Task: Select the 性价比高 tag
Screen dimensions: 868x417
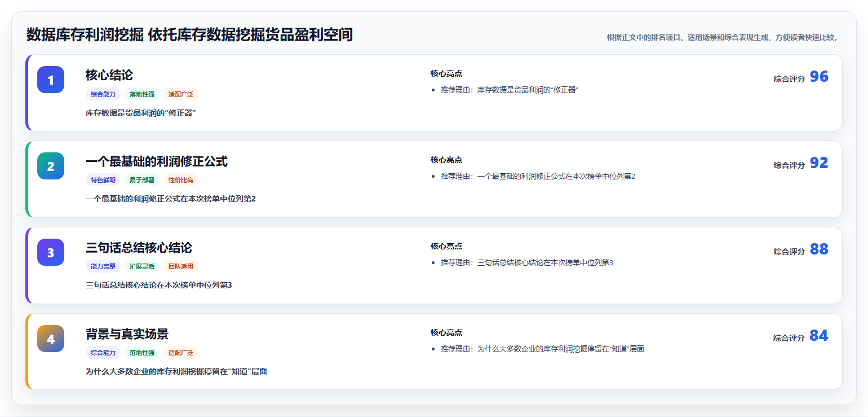Action: click(181, 180)
